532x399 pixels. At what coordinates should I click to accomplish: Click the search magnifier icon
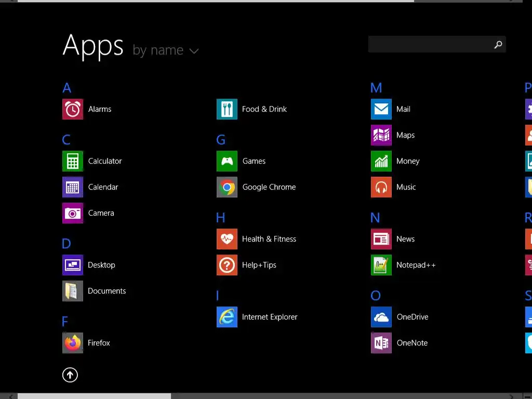pyautogui.click(x=498, y=45)
